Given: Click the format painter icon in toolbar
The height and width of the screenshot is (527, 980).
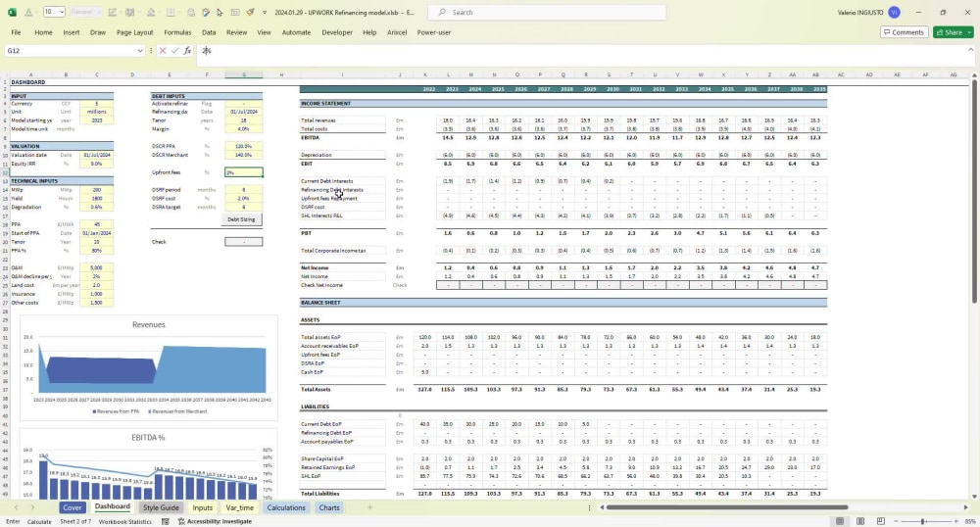Looking at the screenshot, I should [250, 12].
